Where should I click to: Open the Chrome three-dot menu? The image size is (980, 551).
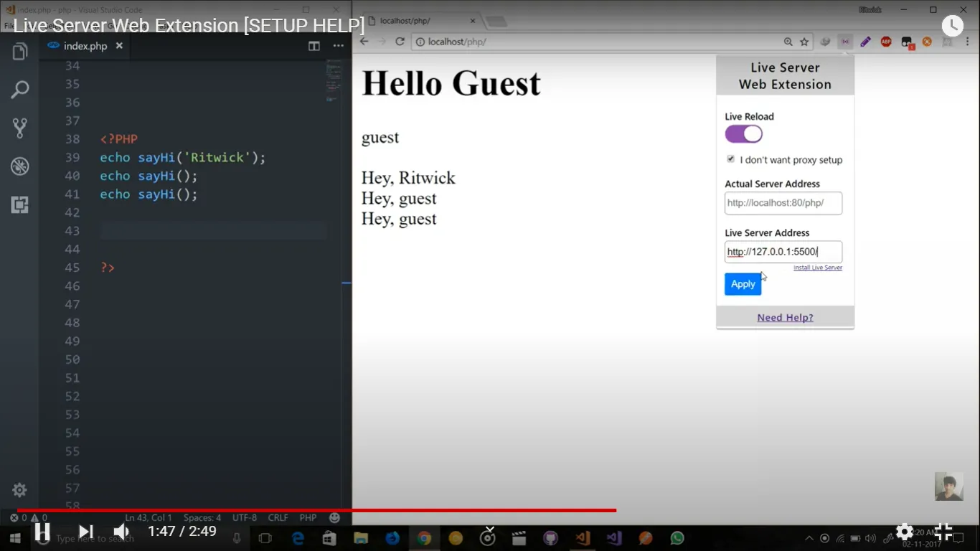tap(968, 42)
